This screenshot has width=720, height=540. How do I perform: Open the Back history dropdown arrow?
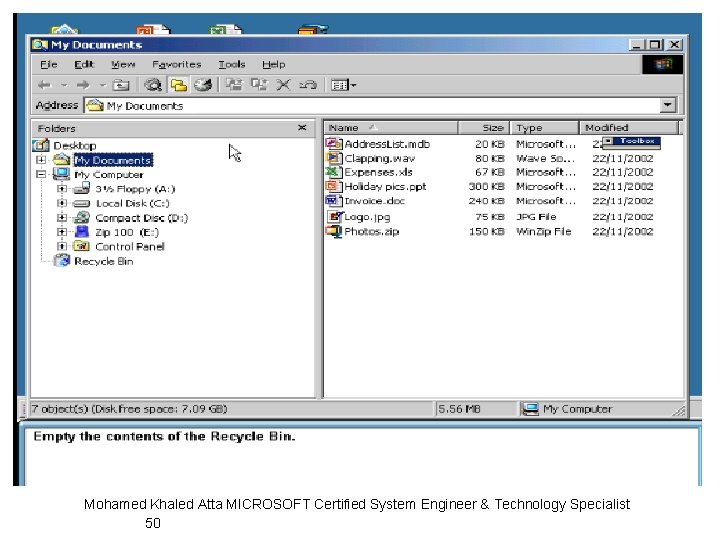(x=64, y=85)
